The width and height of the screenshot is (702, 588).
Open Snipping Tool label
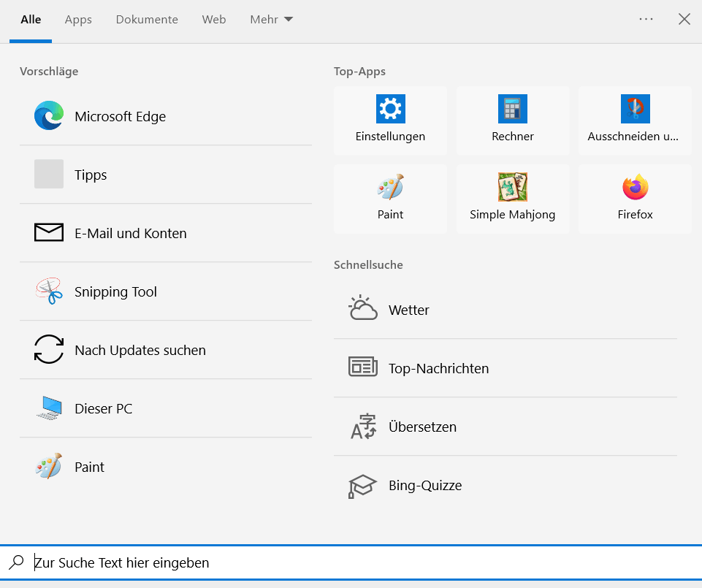click(115, 292)
